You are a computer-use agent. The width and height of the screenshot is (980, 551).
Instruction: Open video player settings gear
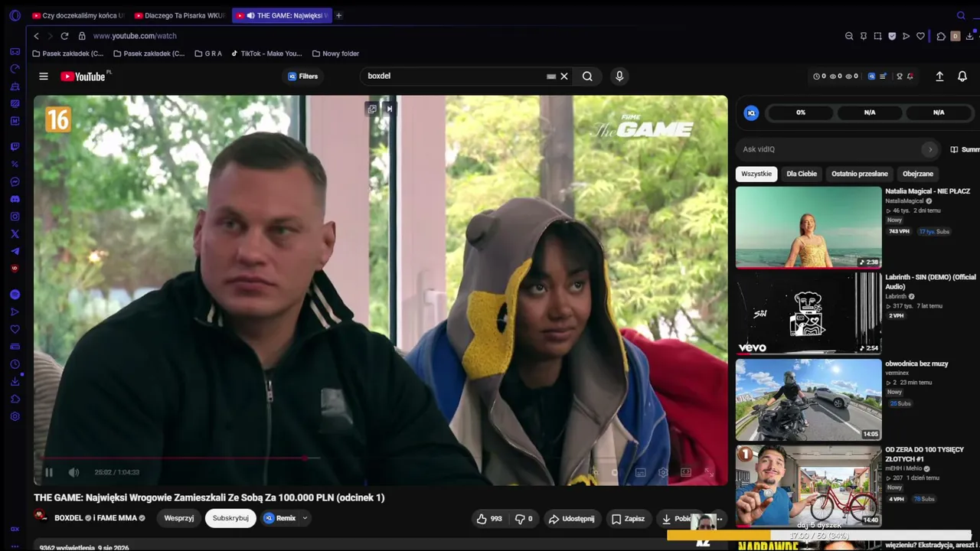pos(663,472)
